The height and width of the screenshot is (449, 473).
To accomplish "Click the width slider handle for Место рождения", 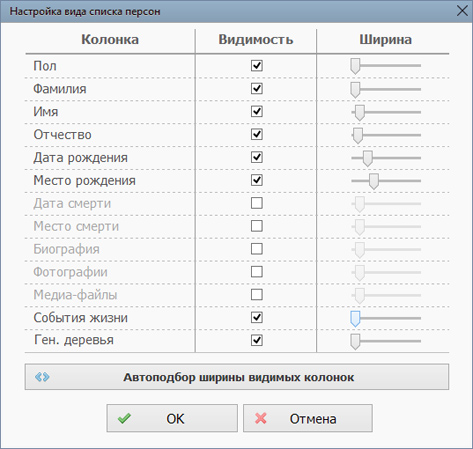I will 374,181.
